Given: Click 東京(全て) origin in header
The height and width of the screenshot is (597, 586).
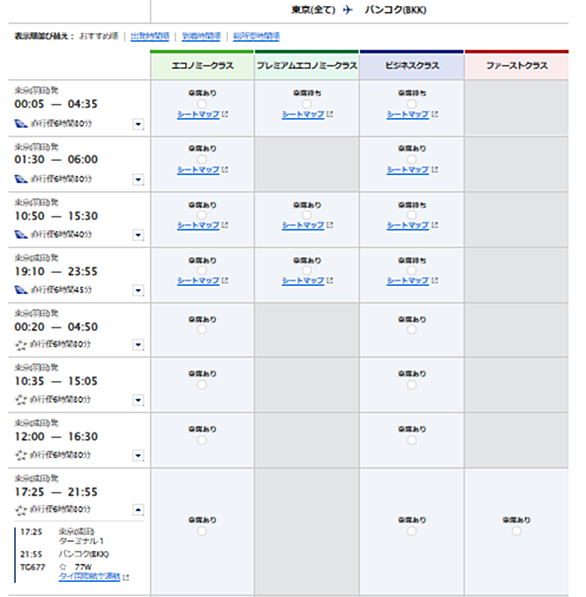Looking at the screenshot, I should [x=313, y=10].
